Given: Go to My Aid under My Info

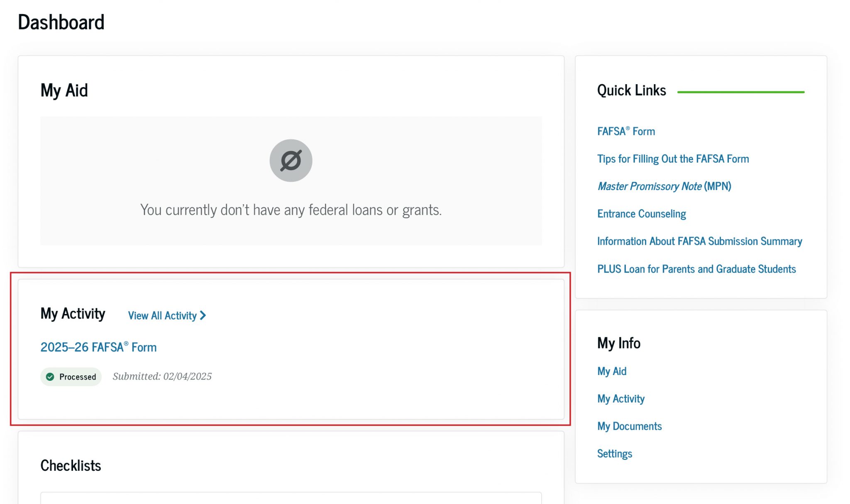Looking at the screenshot, I should (x=612, y=371).
